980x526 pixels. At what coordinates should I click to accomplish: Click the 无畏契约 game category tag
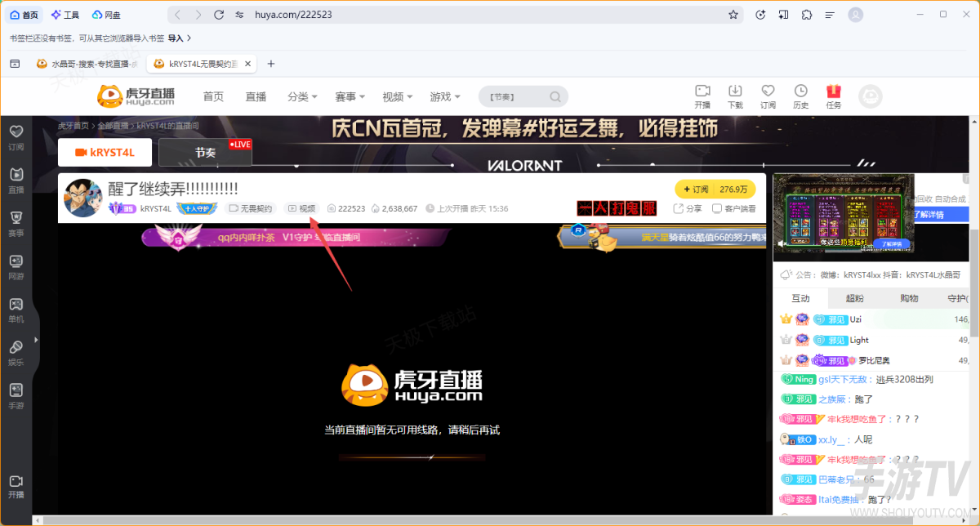251,209
